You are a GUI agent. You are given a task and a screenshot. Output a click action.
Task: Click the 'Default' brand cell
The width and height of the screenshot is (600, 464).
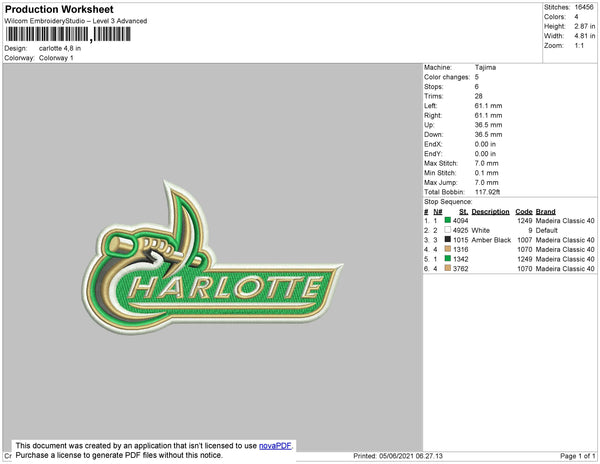(x=546, y=230)
